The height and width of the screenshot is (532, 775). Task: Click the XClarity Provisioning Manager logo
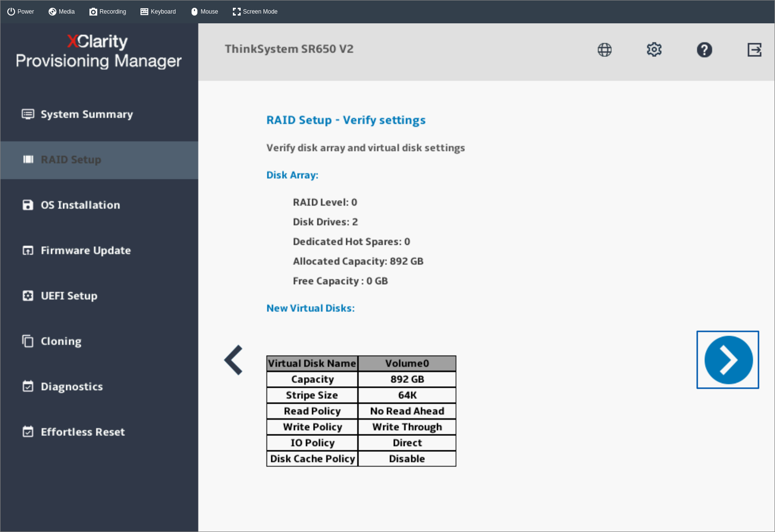(x=99, y=51)
